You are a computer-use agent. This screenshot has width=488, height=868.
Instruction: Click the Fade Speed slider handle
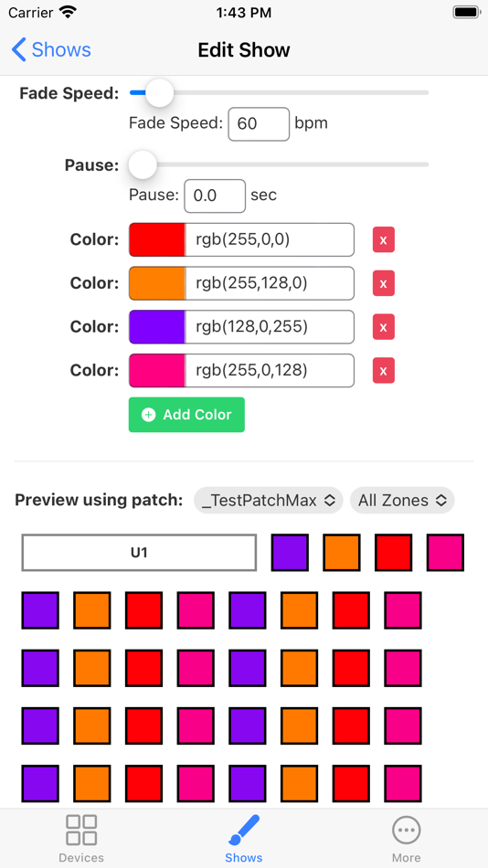click(x=160, y=93)
